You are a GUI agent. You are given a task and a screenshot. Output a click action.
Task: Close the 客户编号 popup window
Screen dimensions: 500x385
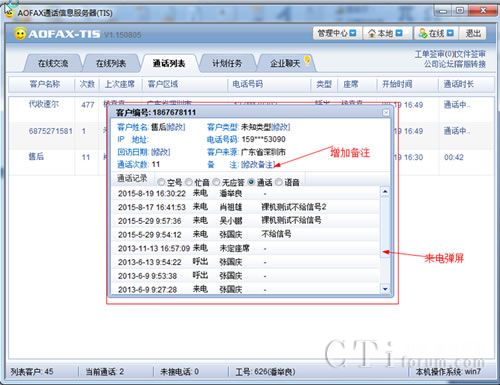click(386, 112)
